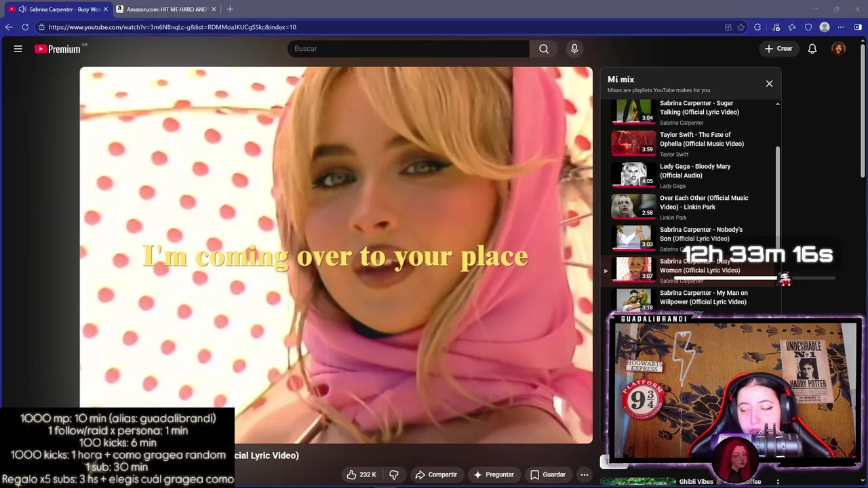Focus the Buscar search field

pos(409,49)
